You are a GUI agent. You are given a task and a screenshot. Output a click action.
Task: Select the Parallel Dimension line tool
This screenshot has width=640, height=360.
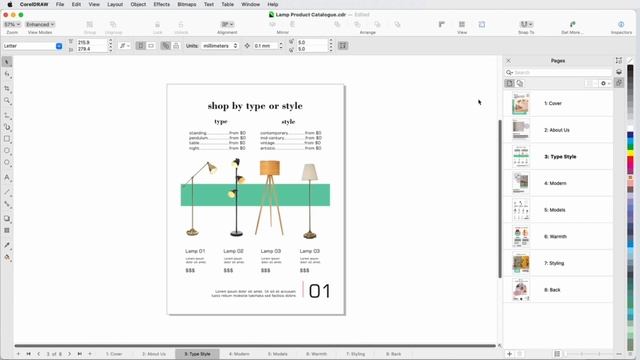[x=7, y=192]
